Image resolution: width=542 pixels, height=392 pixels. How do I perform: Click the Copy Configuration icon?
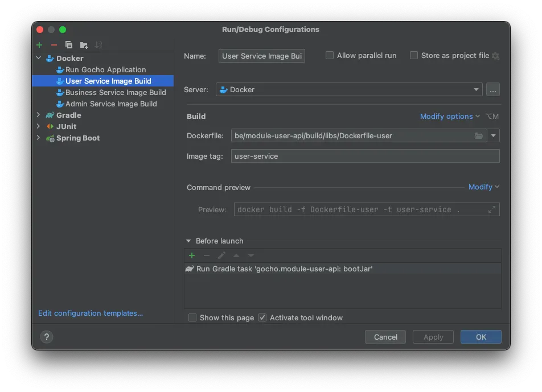tap(69, 45)
